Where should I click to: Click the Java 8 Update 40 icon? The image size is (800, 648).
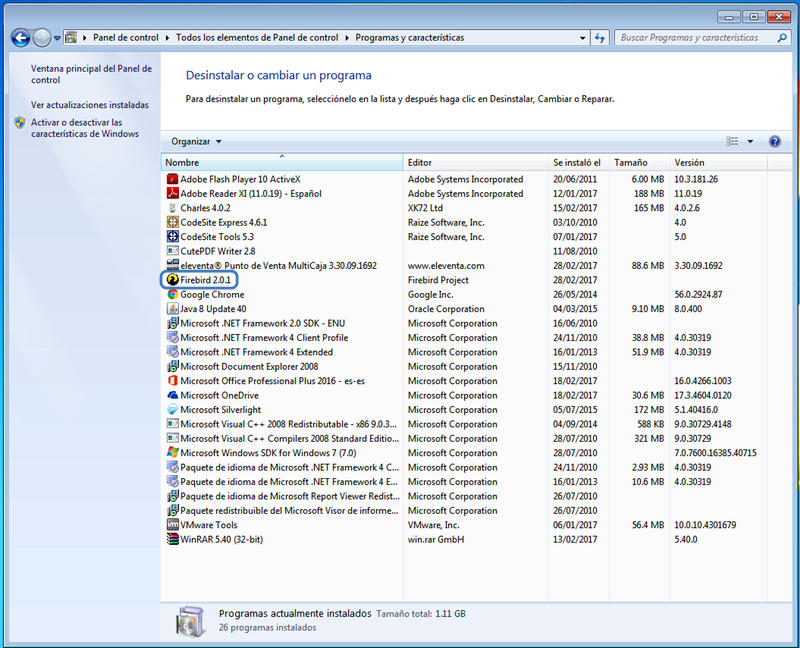pos(172,309)
